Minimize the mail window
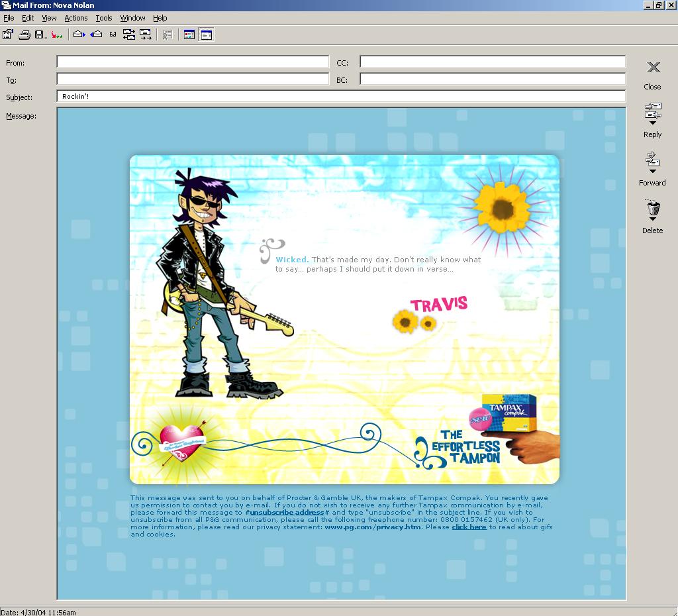Viewport: 678px width, 616px height. (648, 5)
